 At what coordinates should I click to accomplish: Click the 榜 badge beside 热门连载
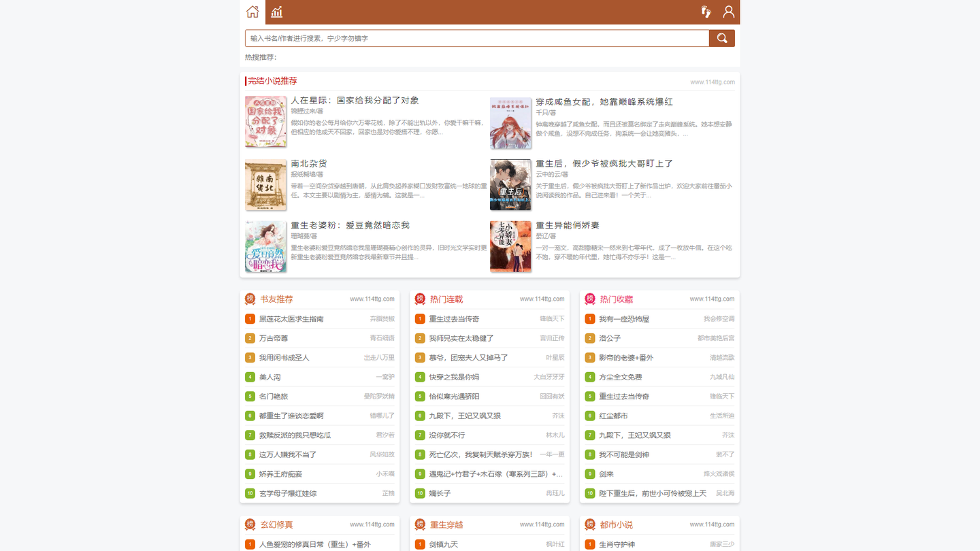tap(420, 299)
